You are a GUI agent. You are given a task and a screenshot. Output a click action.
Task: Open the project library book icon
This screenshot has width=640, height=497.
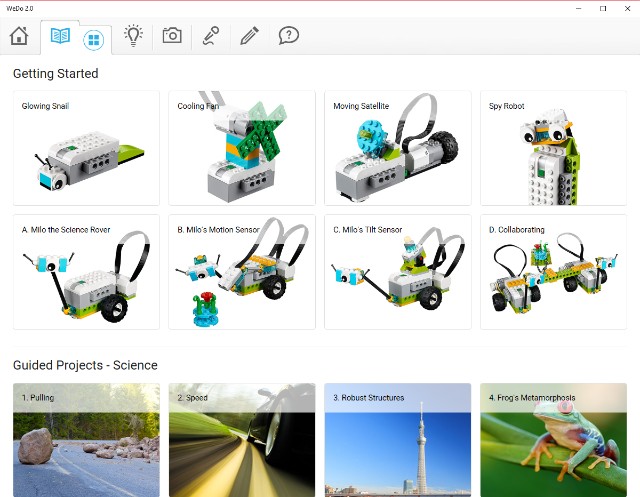click(x=60, y=36)
